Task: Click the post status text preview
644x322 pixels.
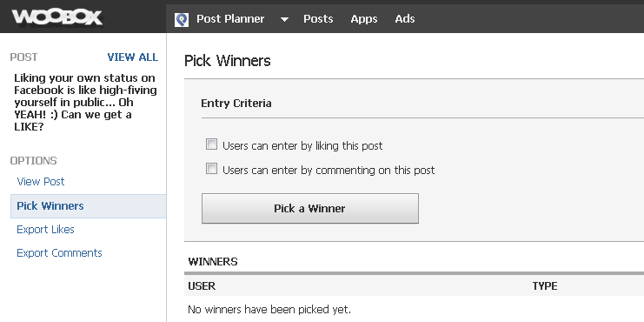Action: click(x=85, y=103)
